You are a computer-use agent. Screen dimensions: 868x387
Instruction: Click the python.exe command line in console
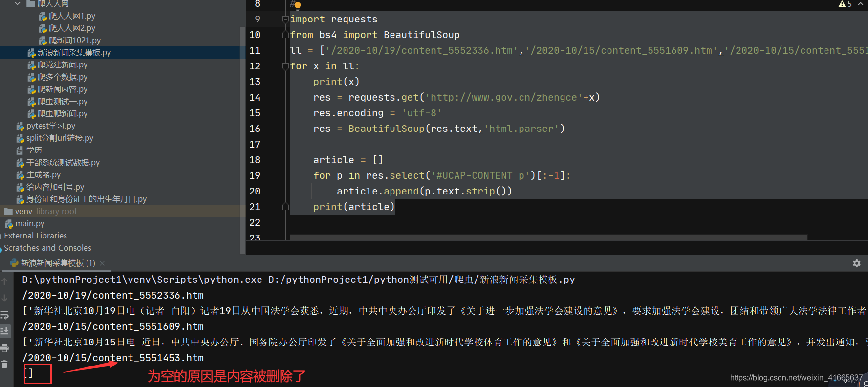(298, 279)
